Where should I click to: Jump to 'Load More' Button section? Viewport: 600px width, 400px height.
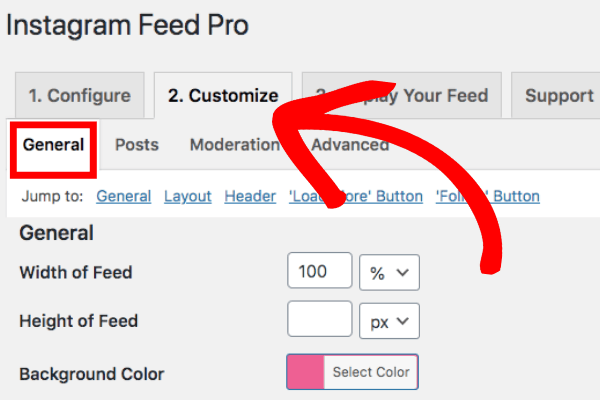[x=356, y=196]
